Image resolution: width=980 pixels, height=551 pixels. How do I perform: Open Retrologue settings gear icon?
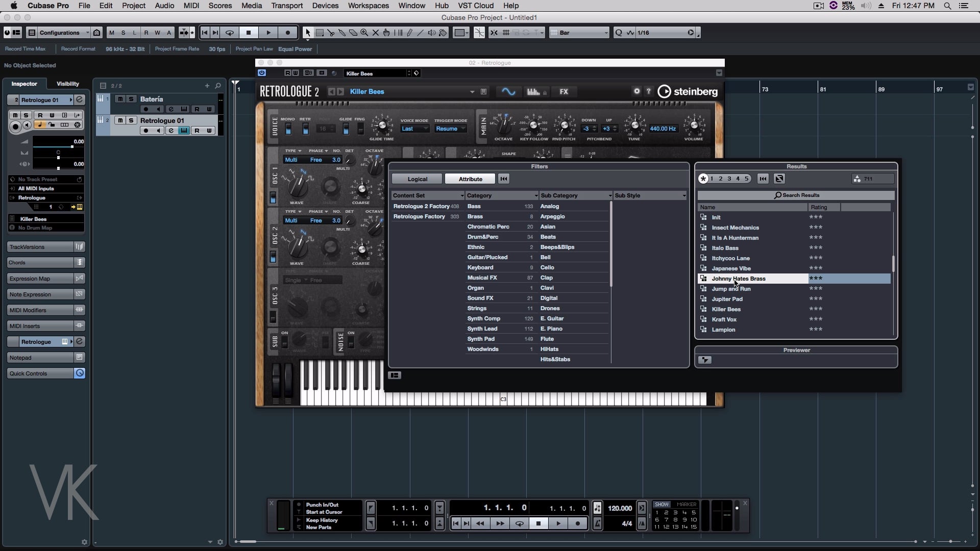point(636,91)
